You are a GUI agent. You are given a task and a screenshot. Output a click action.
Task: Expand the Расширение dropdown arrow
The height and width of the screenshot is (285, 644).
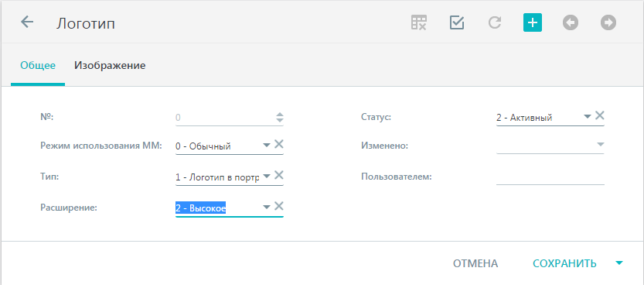(267, 207)
